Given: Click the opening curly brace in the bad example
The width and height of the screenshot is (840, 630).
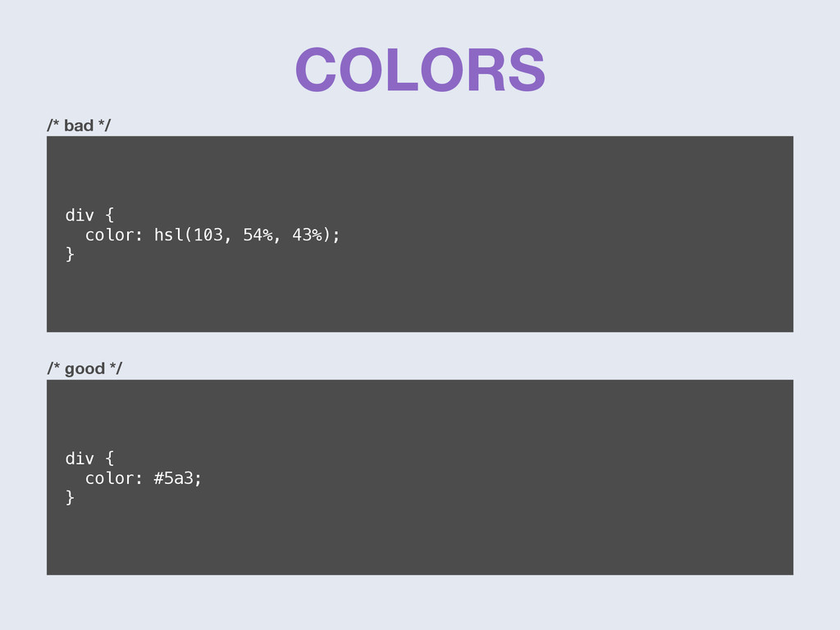Looking at the screenshot, I should point(109,216).
